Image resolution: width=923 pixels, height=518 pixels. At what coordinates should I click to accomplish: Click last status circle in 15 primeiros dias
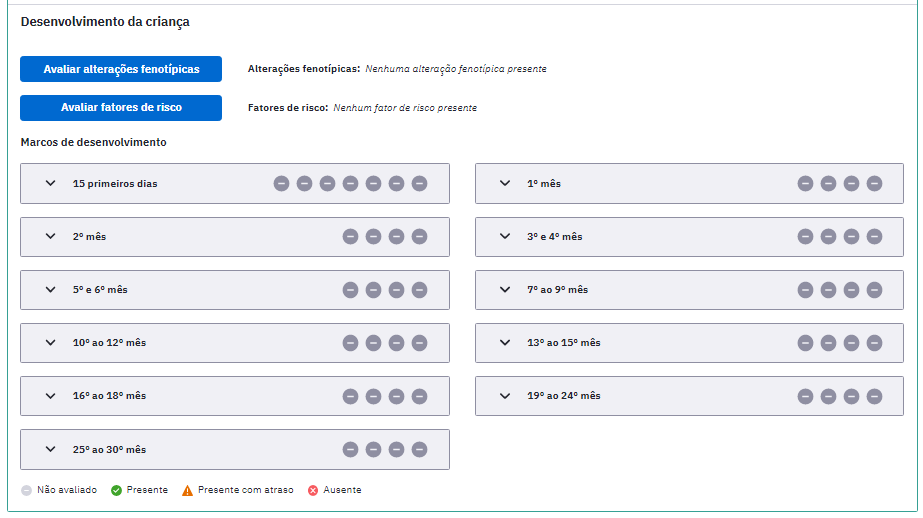(419, 184)
